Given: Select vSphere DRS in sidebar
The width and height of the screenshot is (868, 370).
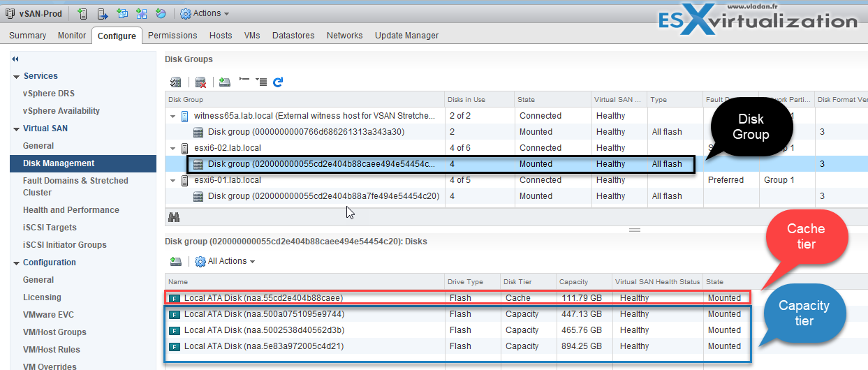Looking at the screenshot, I should tap(49, 94).
